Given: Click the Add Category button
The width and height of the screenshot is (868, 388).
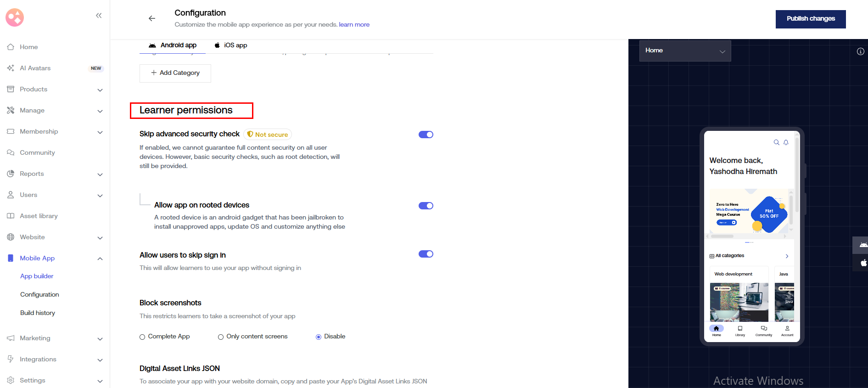Looking at the screenshot, I should pos(175,73).
